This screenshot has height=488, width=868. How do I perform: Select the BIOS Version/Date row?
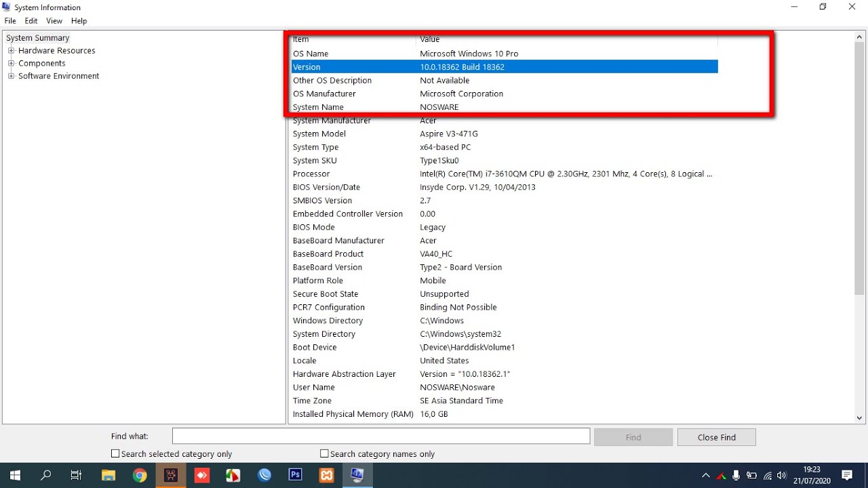coord(505,187)
